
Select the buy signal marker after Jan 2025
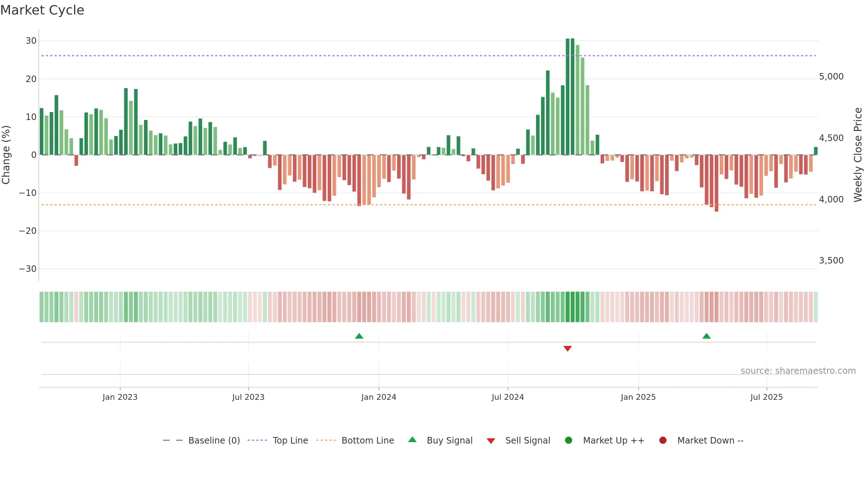707,336
